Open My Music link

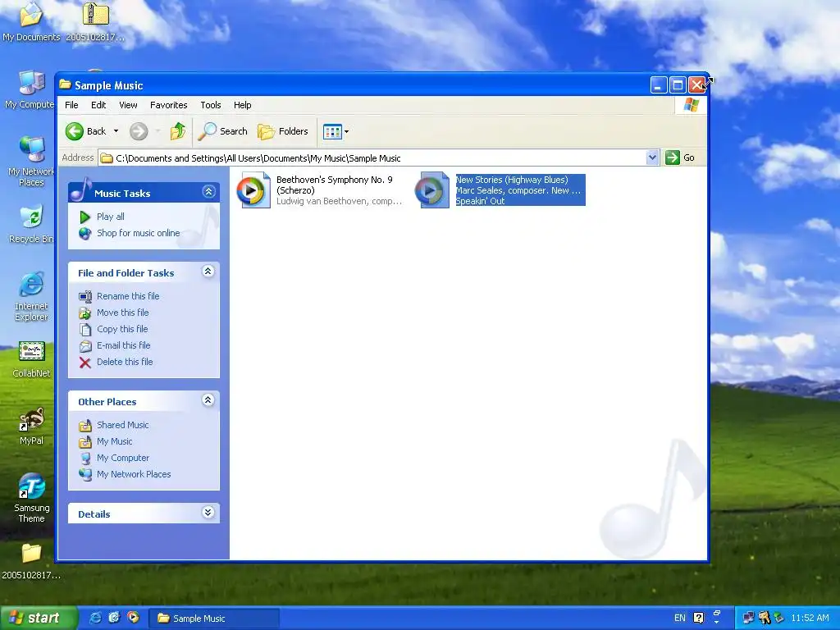point(114,441)
